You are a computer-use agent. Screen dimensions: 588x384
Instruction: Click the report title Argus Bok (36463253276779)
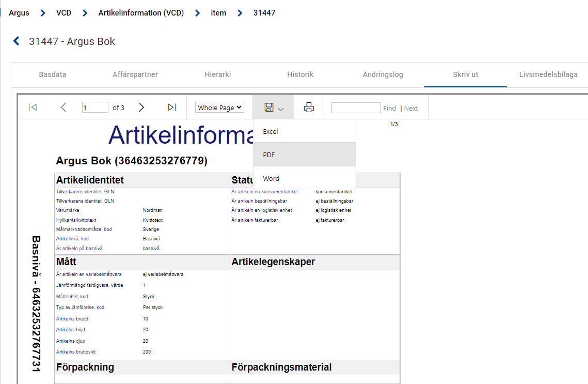click(x=132, y=161)
